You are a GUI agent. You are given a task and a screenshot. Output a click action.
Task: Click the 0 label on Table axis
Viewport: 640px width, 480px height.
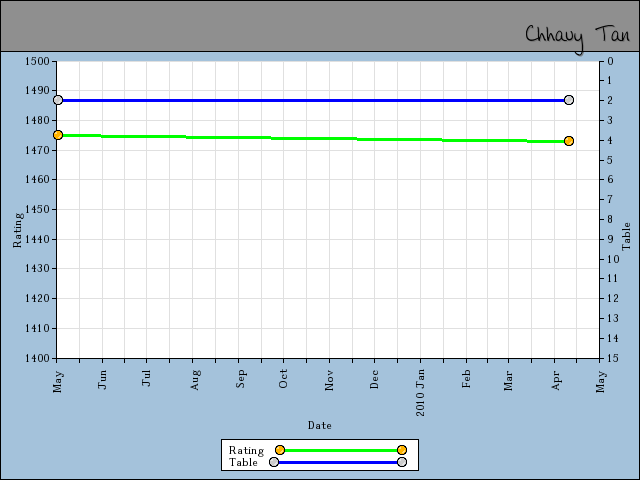610,62
